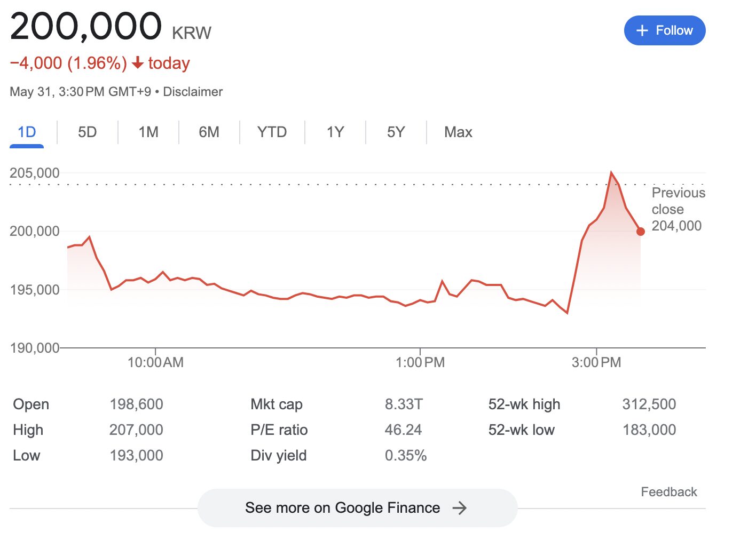Show the 1M price chart
The height and width of the screenshot is (540, 756).
click(148, 132)
